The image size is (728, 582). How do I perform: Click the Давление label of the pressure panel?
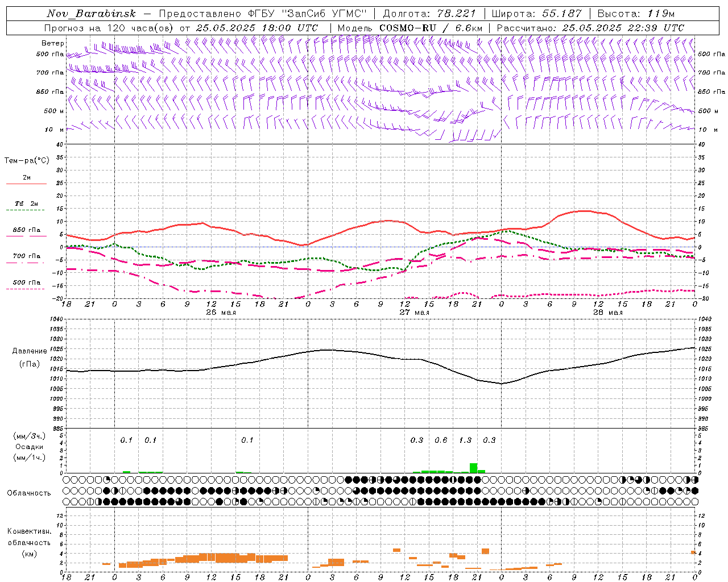(x=29, y=351)
